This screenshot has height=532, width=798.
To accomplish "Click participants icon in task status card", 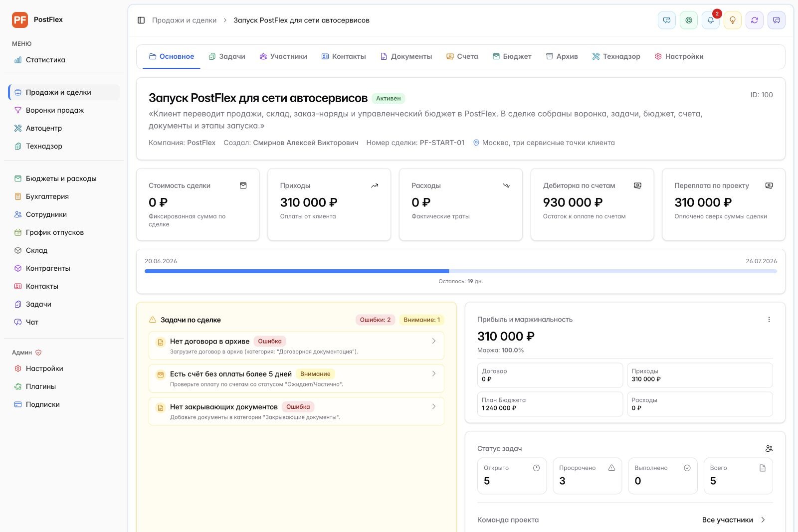I will 769,449.
